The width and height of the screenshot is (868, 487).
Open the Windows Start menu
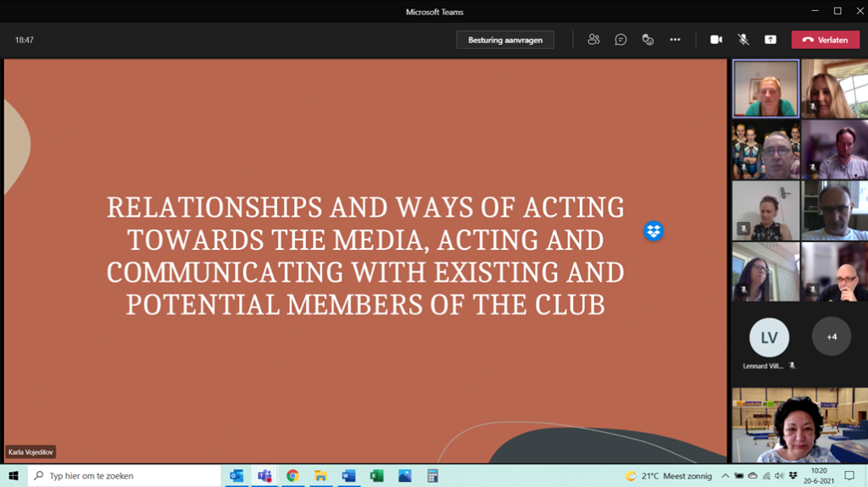point(14,475)
